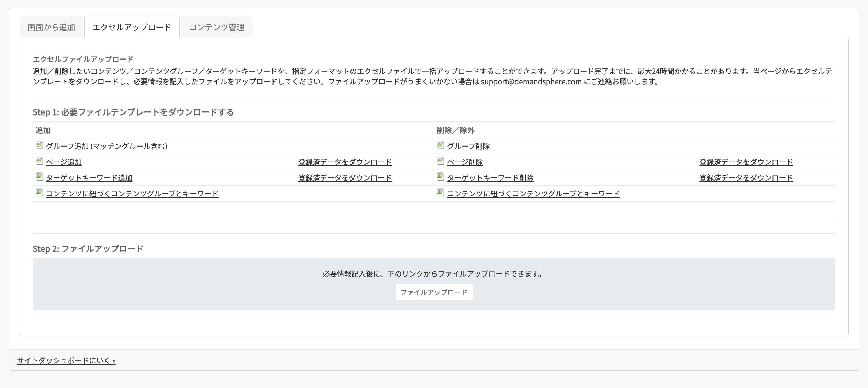The image size is (868, 388).
Task: Download the グループ削除 template
Action: pyautogui.click(x=468, y=146)
